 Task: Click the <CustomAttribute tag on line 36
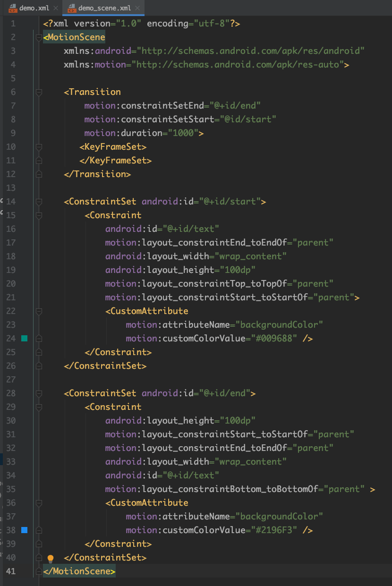147,502
